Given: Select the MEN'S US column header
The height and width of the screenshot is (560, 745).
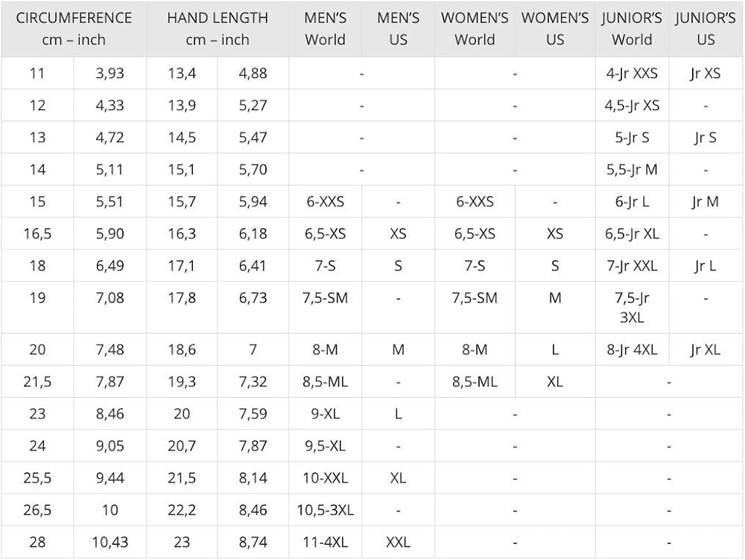Looking at the screenshot, I should tap(399, 28).
